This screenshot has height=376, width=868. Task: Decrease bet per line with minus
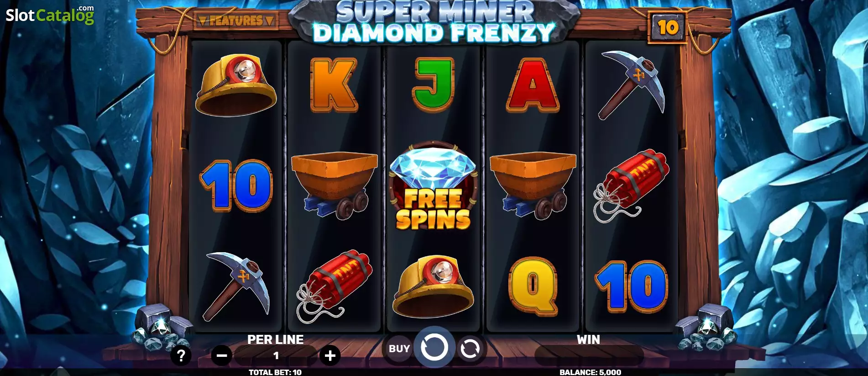pos(222,355)
